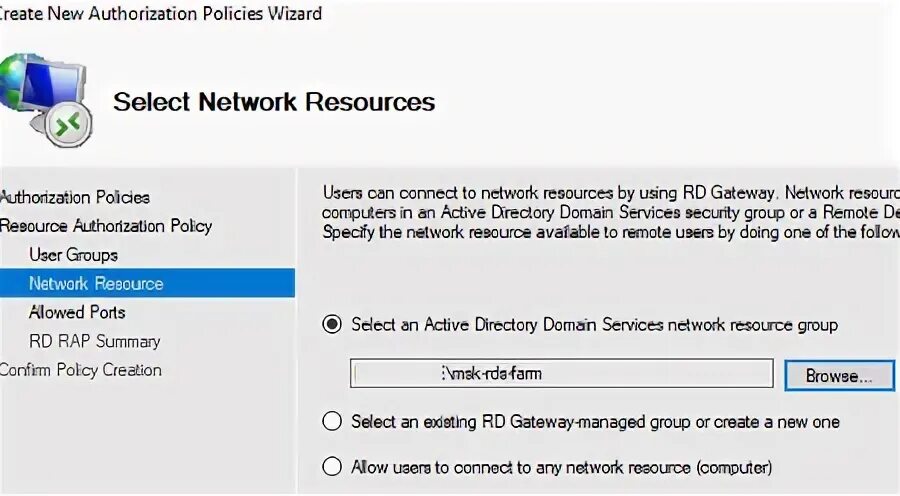Jump to the User Groups step

click(73, 255)
